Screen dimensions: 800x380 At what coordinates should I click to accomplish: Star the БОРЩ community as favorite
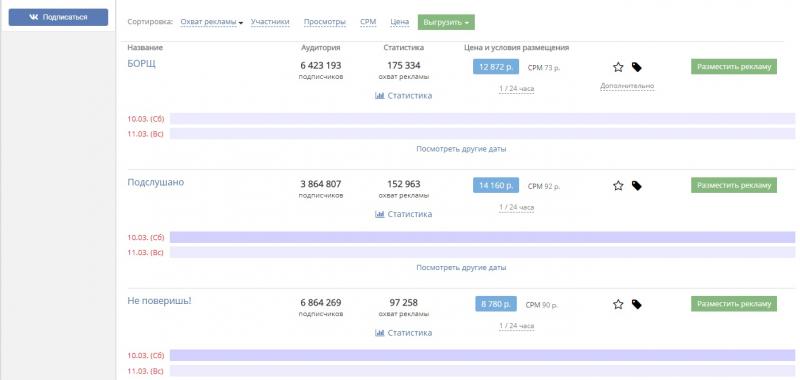(618, 67)
